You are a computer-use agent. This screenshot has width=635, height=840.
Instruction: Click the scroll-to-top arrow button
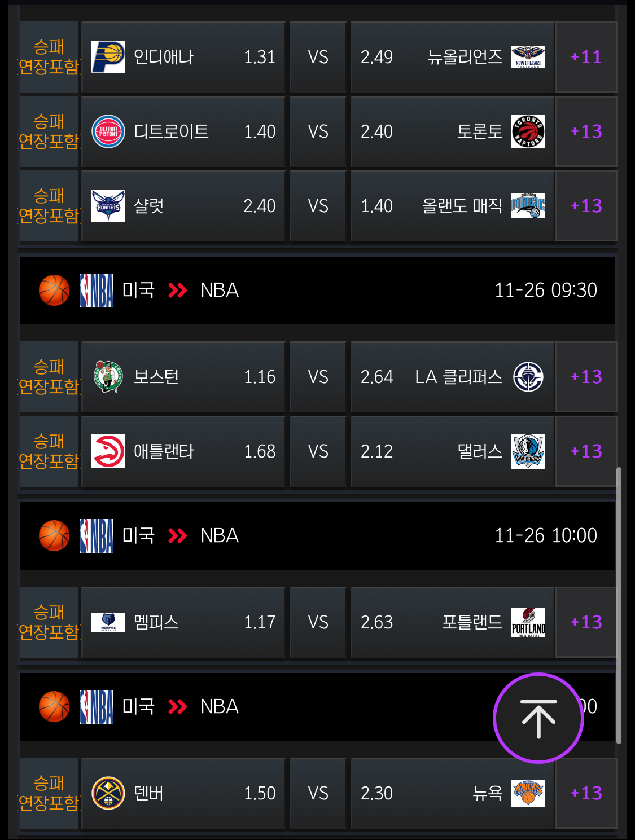[538, 718]
